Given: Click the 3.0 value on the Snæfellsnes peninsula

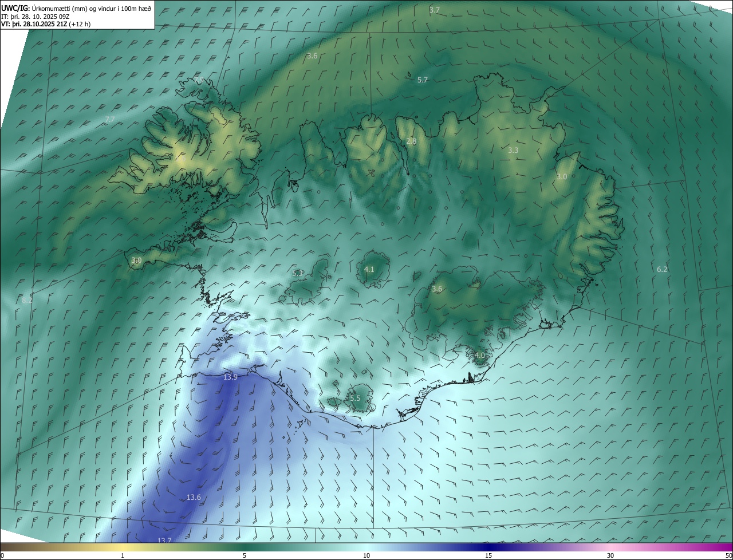Looking at the screenshot, I should point(136,260).
